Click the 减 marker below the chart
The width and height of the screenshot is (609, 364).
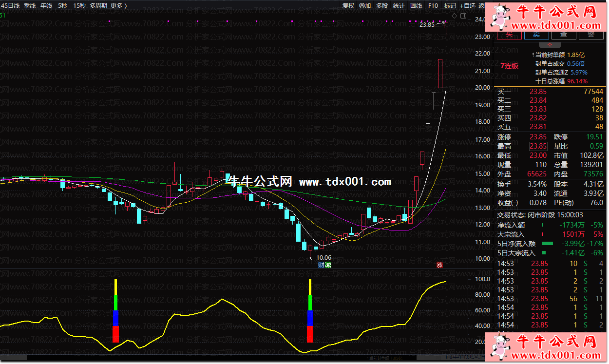(x=328, y=265)
